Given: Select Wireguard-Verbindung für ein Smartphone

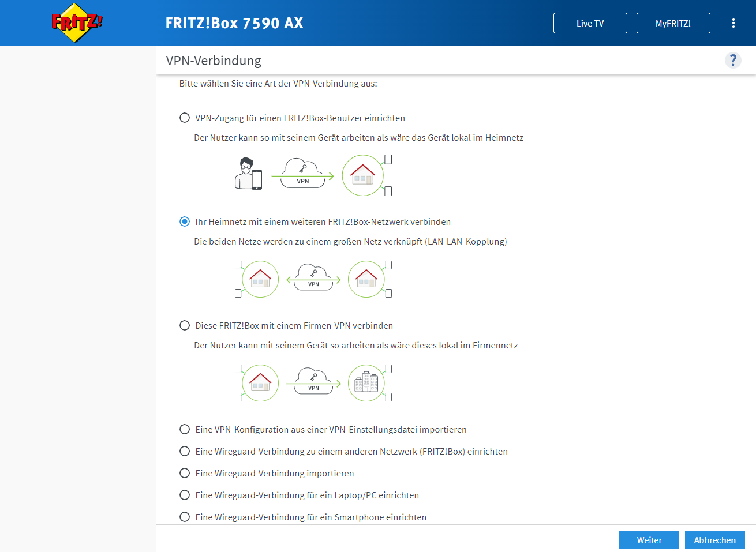Looking at the screenshot, I should [184, 516].
